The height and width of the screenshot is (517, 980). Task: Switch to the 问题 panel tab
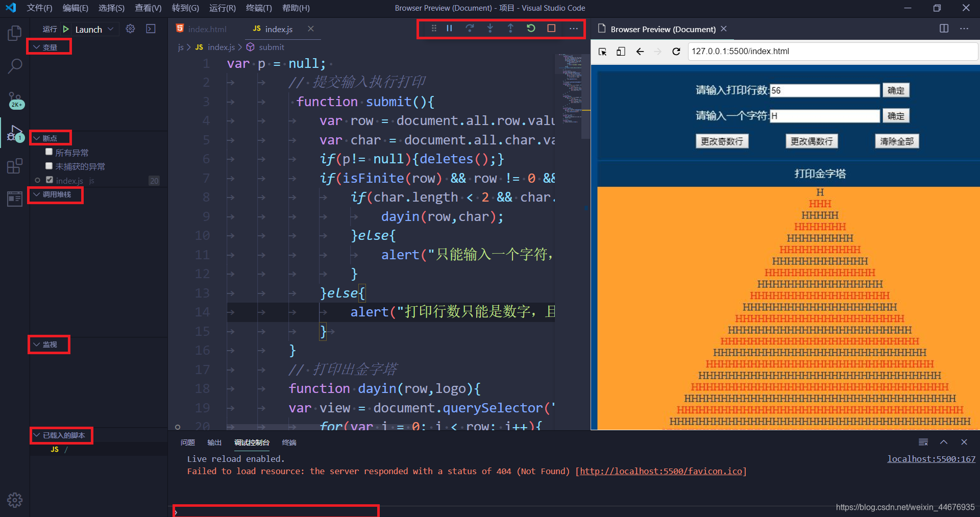(x=188, y=442)
